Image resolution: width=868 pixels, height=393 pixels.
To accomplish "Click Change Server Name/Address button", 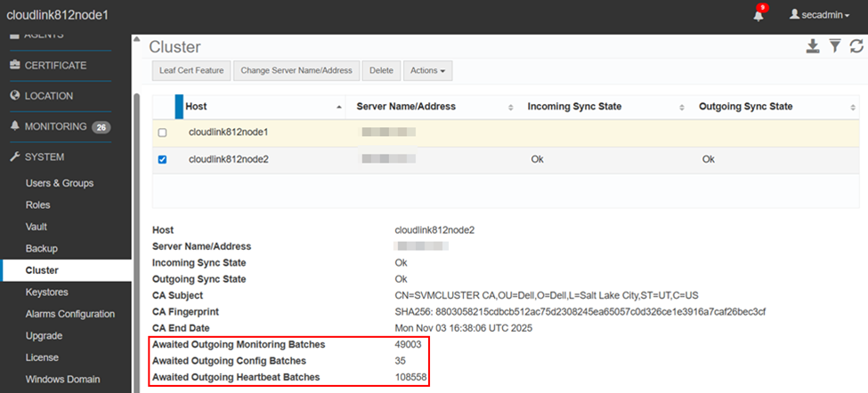I will (x=297, y=70).
